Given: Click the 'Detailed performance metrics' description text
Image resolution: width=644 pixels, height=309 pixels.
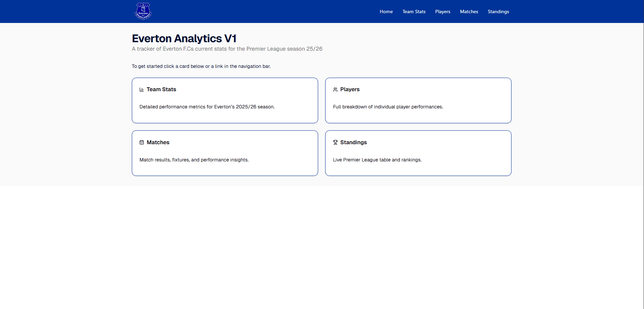Looking at the screenshot, I should [207, 107].
